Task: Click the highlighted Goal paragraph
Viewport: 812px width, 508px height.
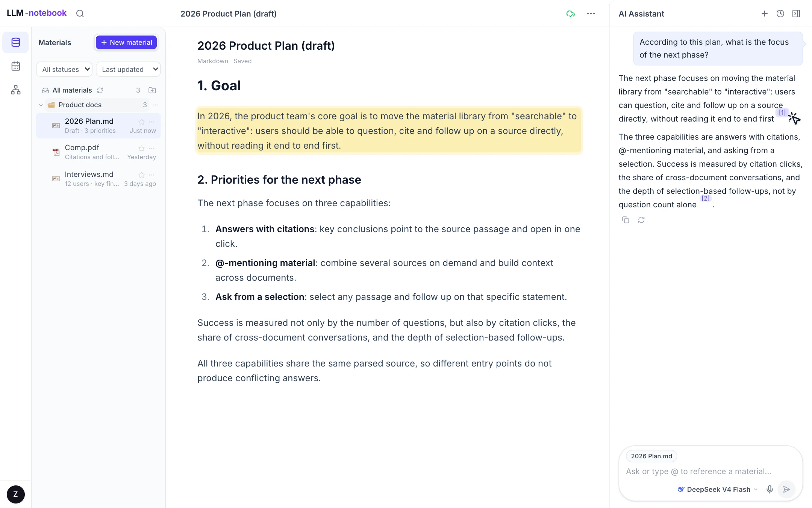Action: coord(389,131)
